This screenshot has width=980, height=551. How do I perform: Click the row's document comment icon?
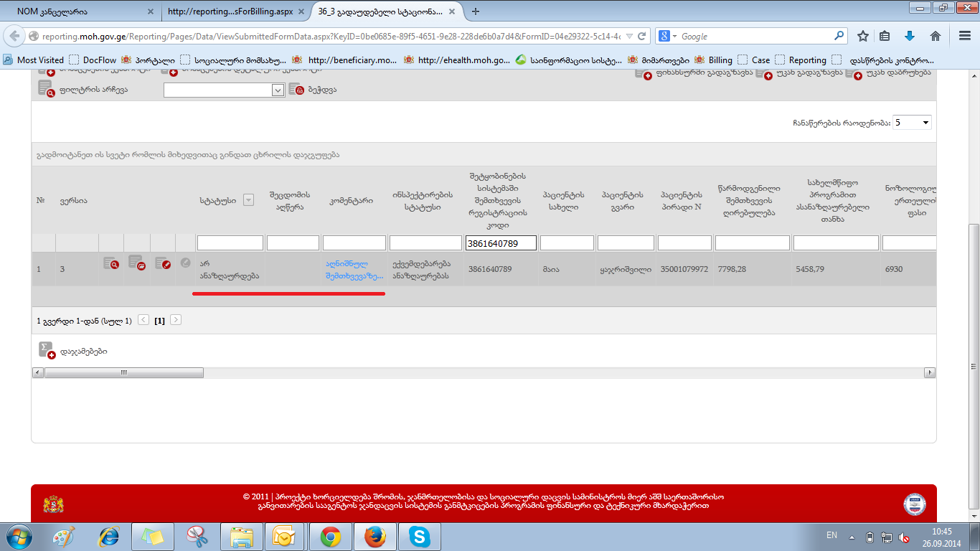point(136,263)
